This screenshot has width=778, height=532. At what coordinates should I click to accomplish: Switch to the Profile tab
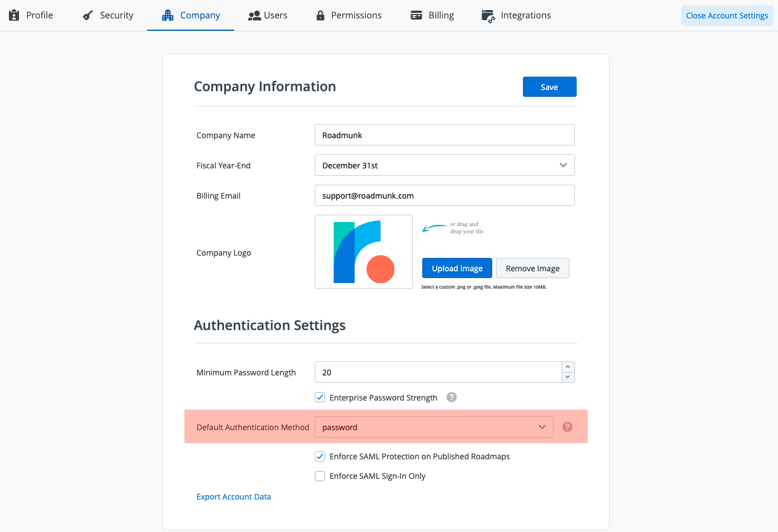[x=31, y=15]
